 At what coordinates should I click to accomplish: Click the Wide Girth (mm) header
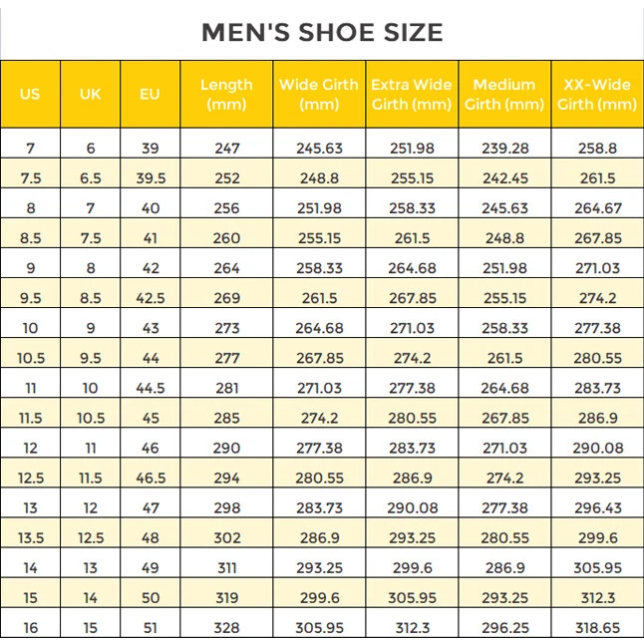pos(319,95)
